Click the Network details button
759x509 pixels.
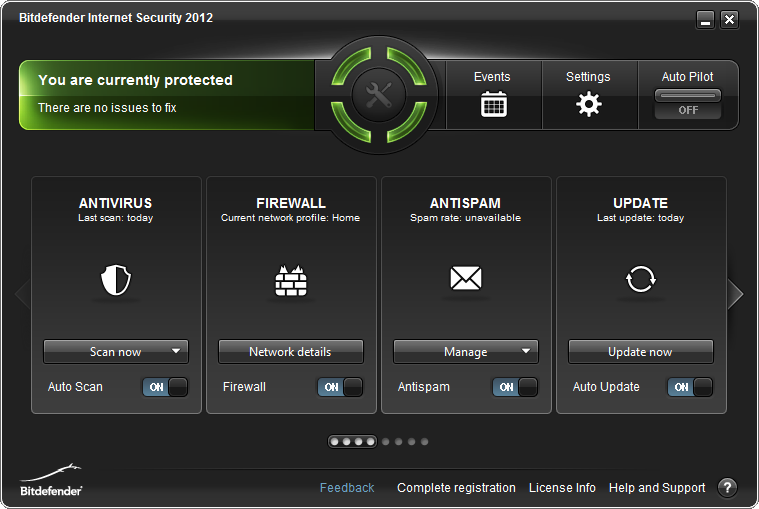coord(290,352)
